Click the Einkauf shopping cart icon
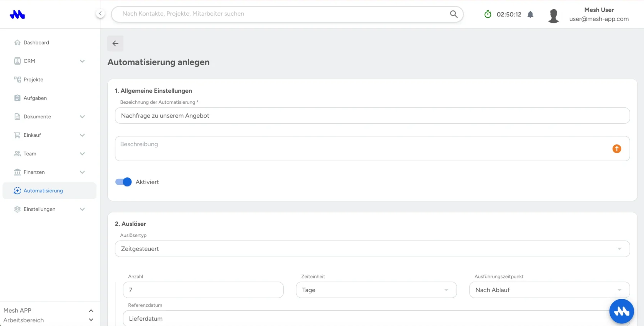This screenshot has width=644, height=326. point(17,135)
